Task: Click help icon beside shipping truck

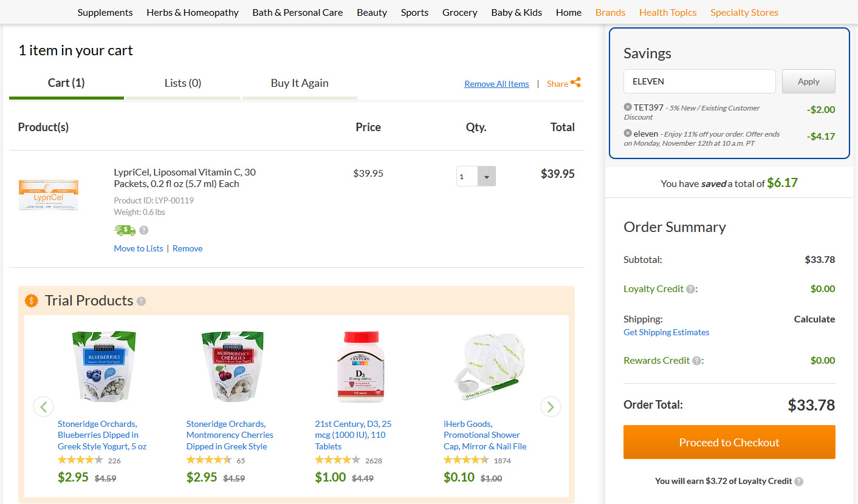Action: [x=144, y=230]
